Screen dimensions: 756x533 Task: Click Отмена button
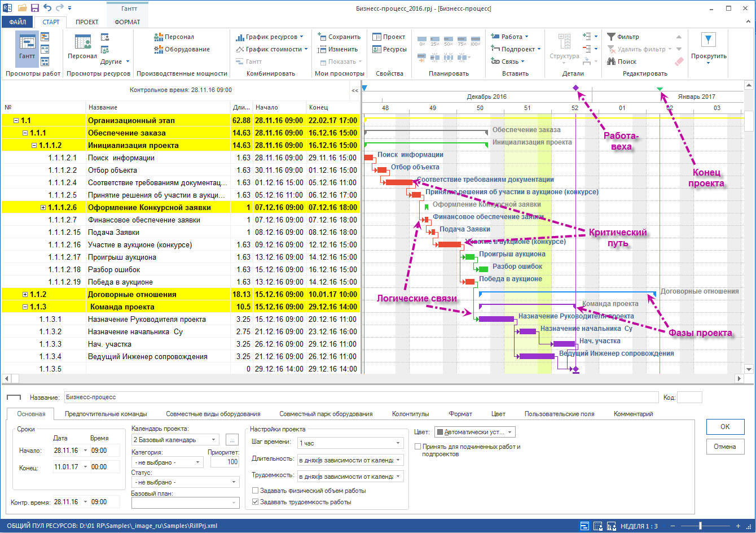(x=725, y=446)
